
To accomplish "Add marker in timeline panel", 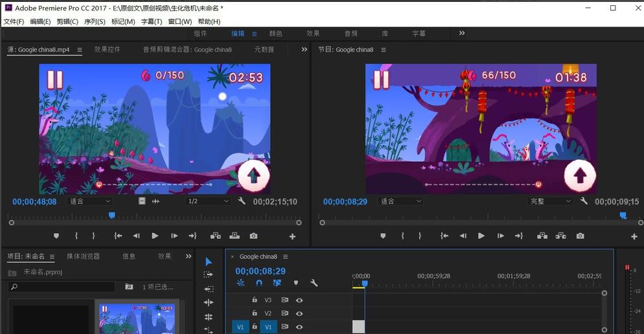I will tap(296, 283).
